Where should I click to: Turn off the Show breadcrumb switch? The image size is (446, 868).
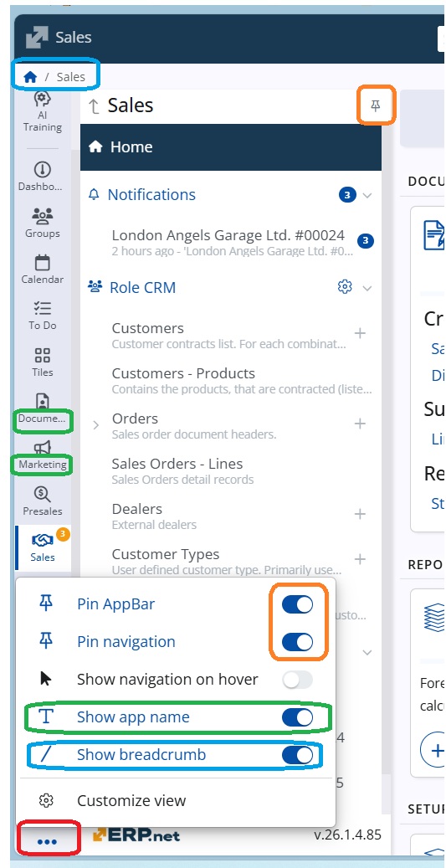tap(297, 755)
